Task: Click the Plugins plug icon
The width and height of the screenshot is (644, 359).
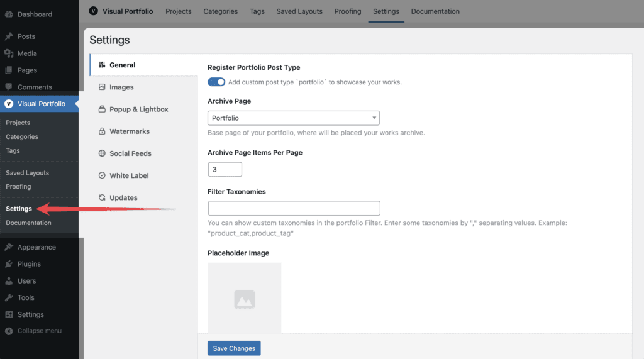Action: click(x=9, y=264)
